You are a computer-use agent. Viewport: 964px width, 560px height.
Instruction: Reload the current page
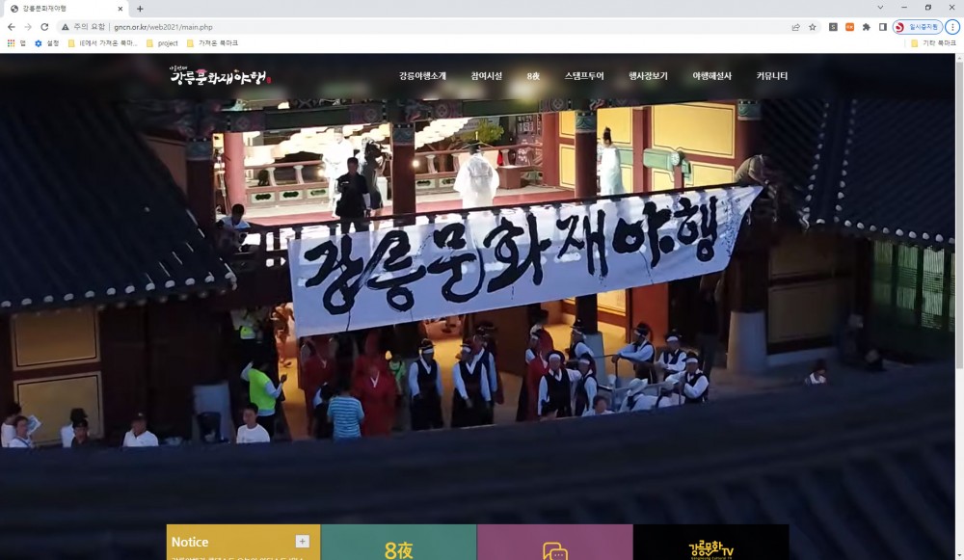[44, 27]
